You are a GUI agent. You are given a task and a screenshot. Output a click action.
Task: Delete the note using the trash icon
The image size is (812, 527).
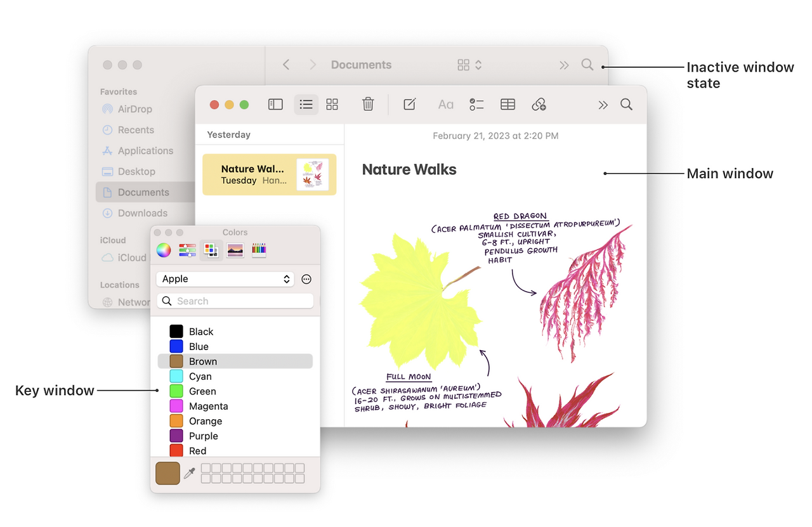[368, 105]
